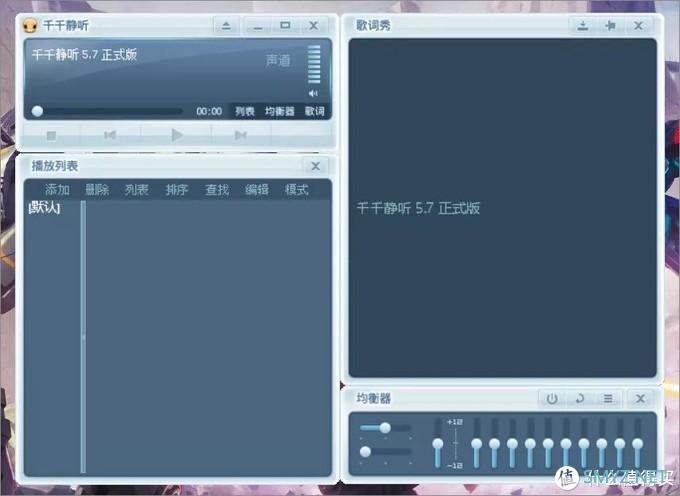Click the 千千静听 5.7 正式版 lyrics text
Image resolution: width=680 pixels, height=496 pixels.
click(x=418, y=209)
